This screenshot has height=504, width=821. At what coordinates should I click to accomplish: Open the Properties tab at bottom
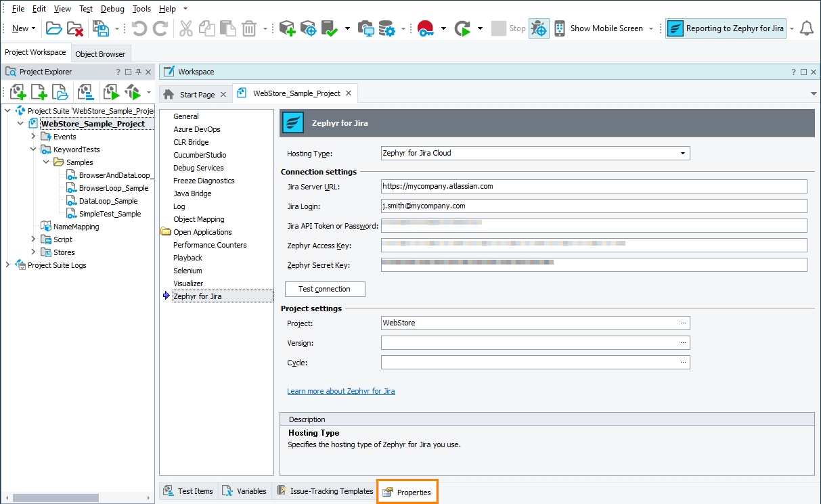click(x=407, y=492)
